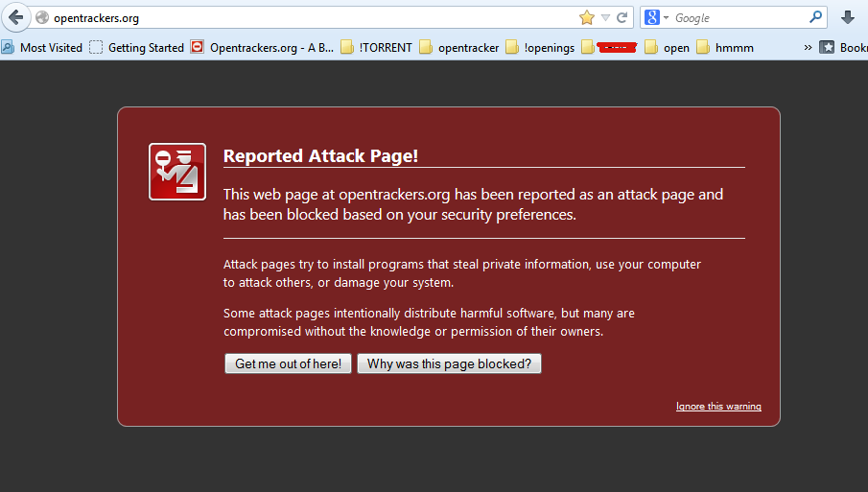Click the magnifier search icon
The height and width of the screenshot is (492, 868).
[x=815, y=17]
